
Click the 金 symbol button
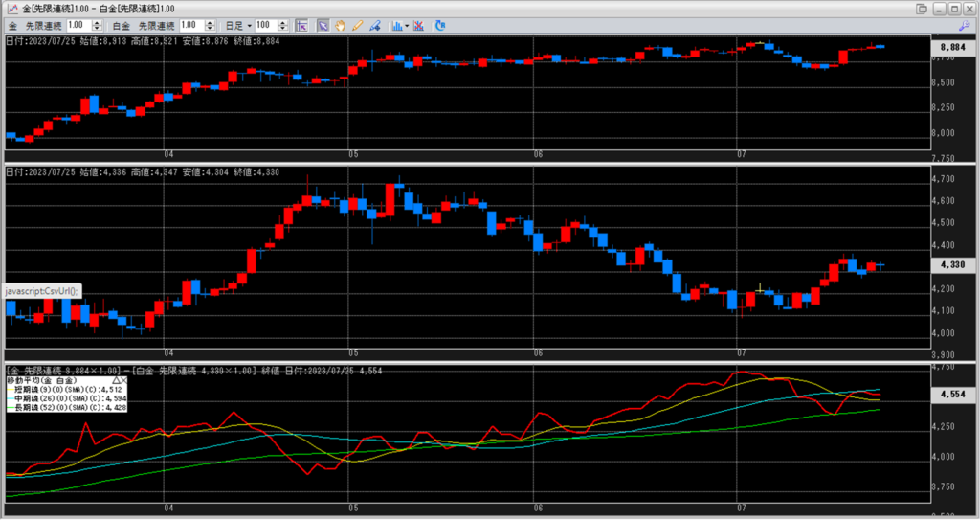click(x=11, y=24)
